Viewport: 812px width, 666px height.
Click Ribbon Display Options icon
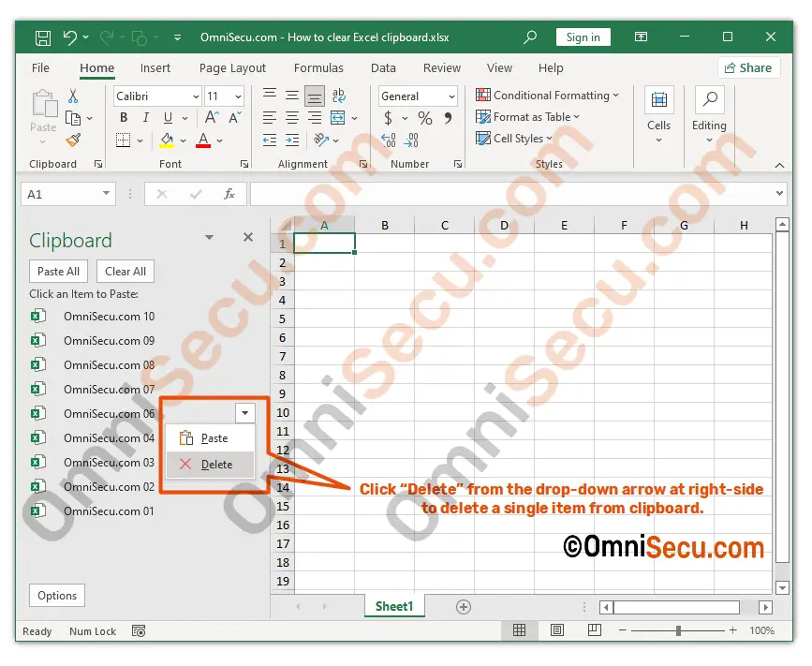(x=642, y=37)
